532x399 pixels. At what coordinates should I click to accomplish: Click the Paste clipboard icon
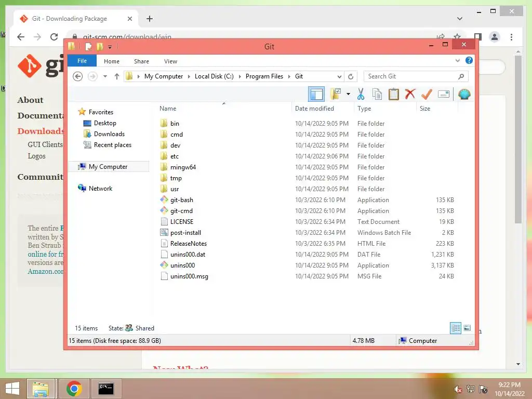(394, 94)
